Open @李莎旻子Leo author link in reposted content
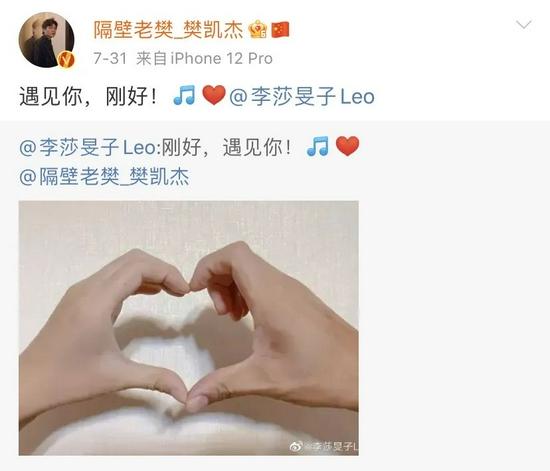The height and width of the screenshot is (471, 550). tap(88, 147)
